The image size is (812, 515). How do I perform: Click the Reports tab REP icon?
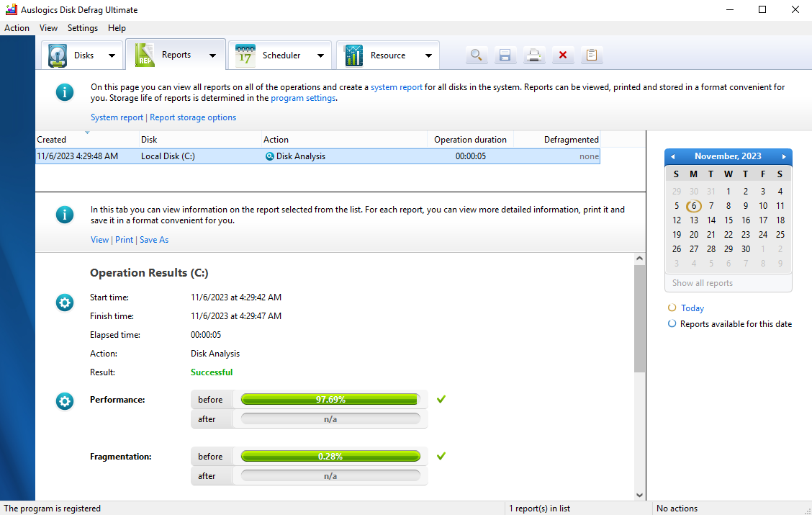145,55
